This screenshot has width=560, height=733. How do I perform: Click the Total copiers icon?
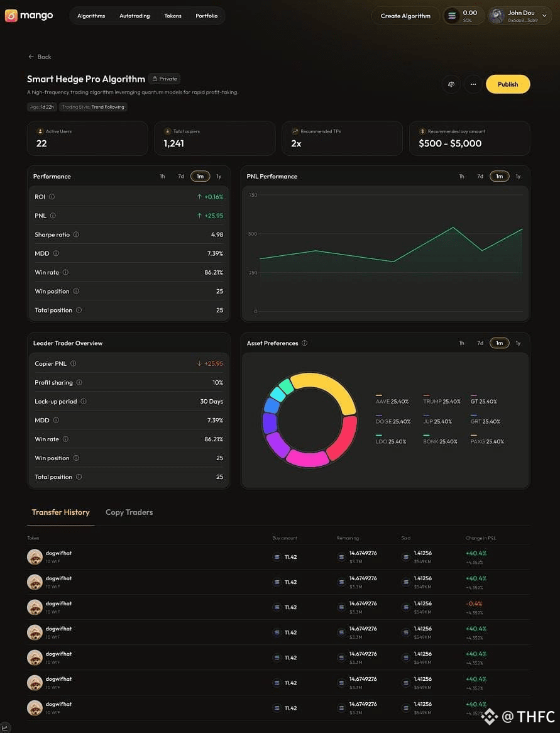(x=168, y=131)
